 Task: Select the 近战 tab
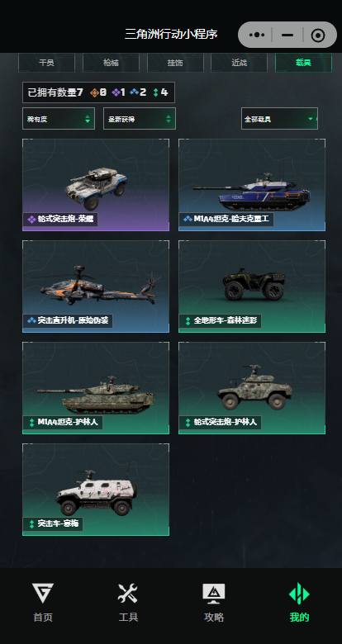[x=240, y=63]
